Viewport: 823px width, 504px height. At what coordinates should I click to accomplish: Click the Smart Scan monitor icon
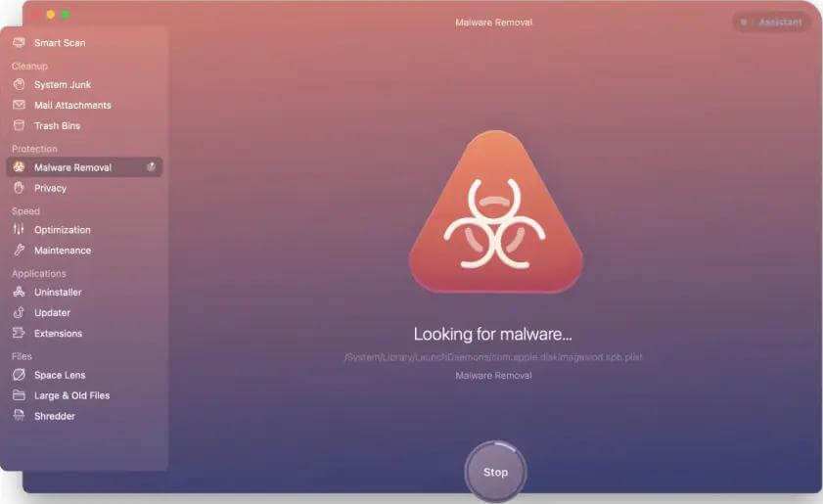pyautogui.click(x=19, y=43)
